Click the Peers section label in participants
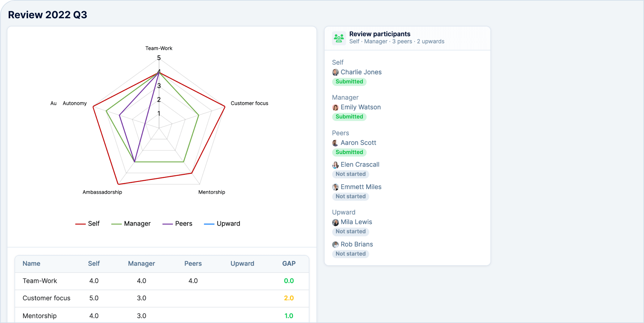This screenshot has width=644, height=323. [341, 133]
